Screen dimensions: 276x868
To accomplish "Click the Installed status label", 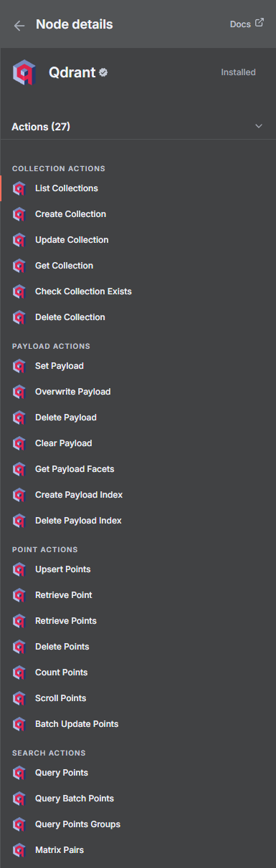I will point(238,72).
